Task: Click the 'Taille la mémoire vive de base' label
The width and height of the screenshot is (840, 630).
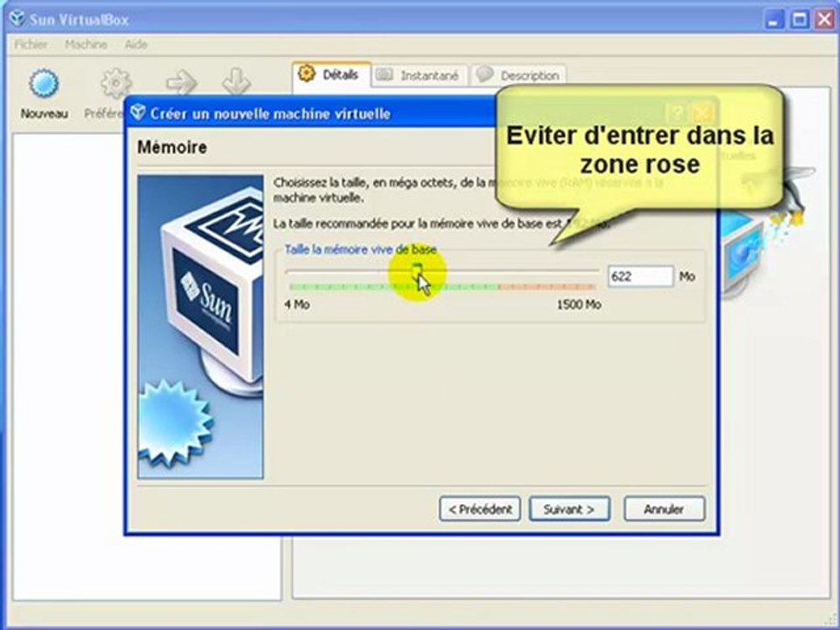Action: coord(360,249)
